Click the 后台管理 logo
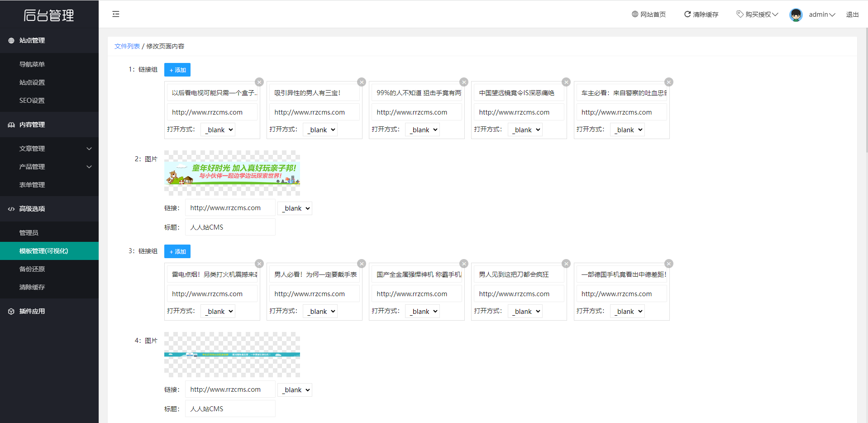The height and width of the screenshot is (423, 868). 49,15
